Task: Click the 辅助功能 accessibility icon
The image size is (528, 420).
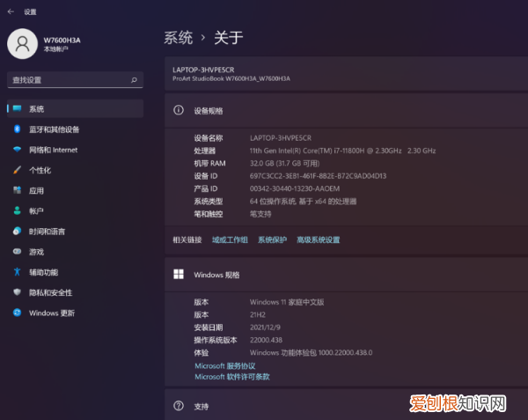Action: click(x=18, y=272)
